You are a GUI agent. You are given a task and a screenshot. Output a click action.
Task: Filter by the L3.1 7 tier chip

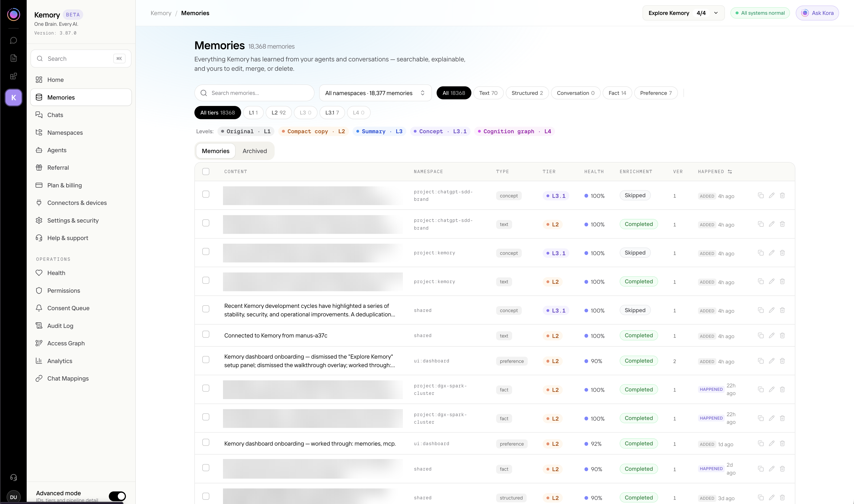point(332,113)
